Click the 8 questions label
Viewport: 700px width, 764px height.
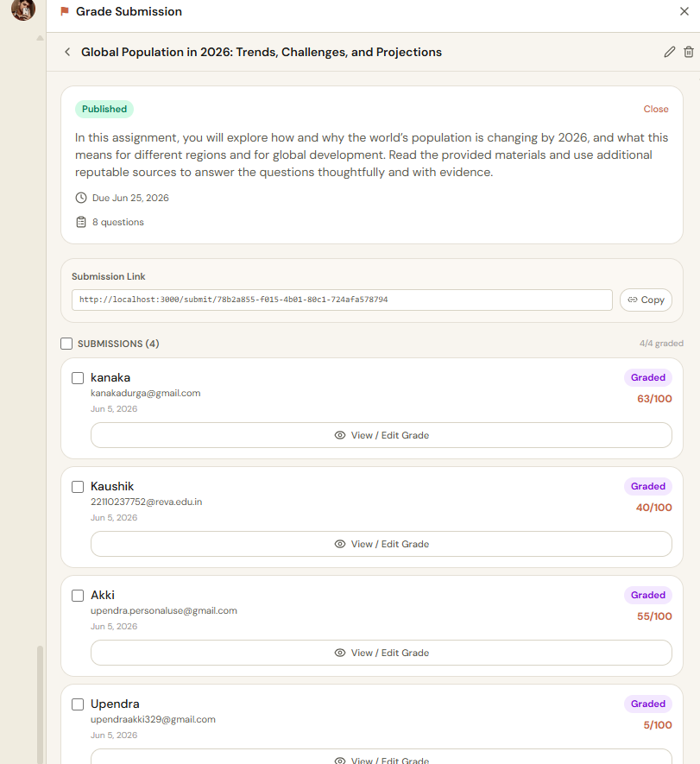pos(118,222)
